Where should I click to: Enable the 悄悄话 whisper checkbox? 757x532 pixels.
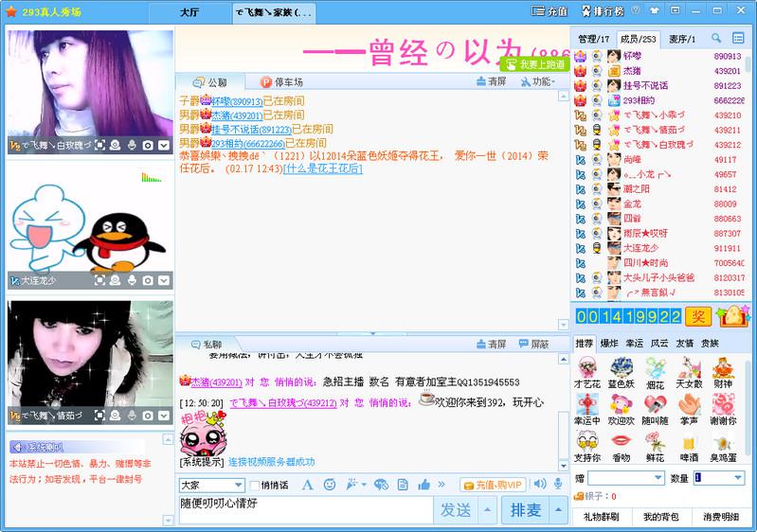point(255,485)
